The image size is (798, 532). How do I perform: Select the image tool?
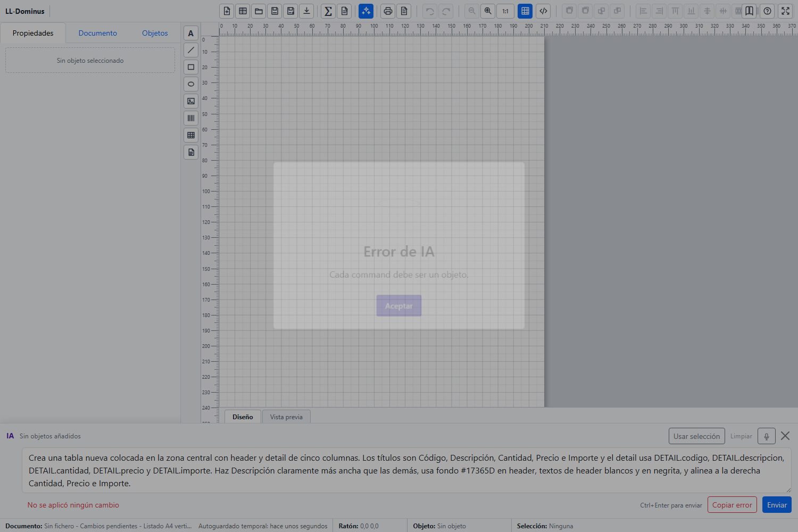(x=191, y=101)
